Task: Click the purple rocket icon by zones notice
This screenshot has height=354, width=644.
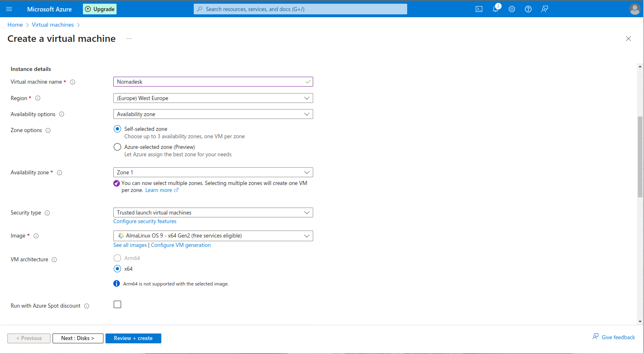Action: click(117, 183)
